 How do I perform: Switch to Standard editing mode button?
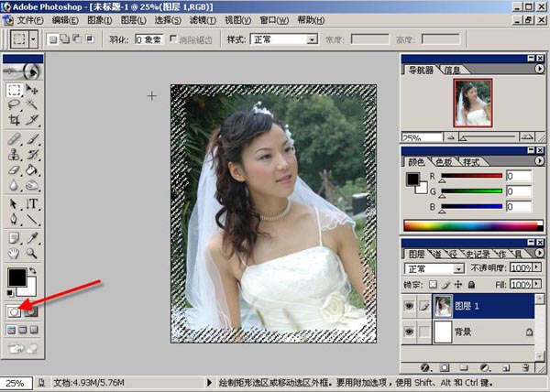(x=14, y=311)
